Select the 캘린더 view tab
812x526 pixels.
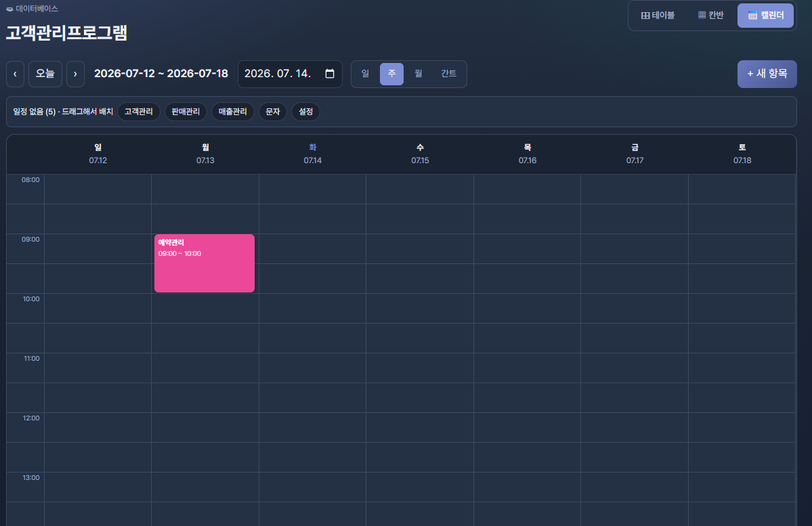click(765, 16)
